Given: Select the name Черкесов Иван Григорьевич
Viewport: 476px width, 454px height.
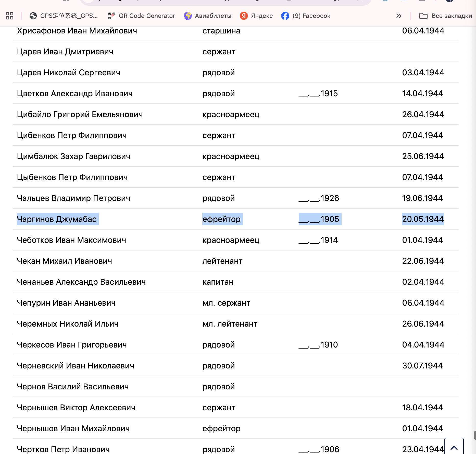Looking at the screenshot, I should (x=72, y=345).
